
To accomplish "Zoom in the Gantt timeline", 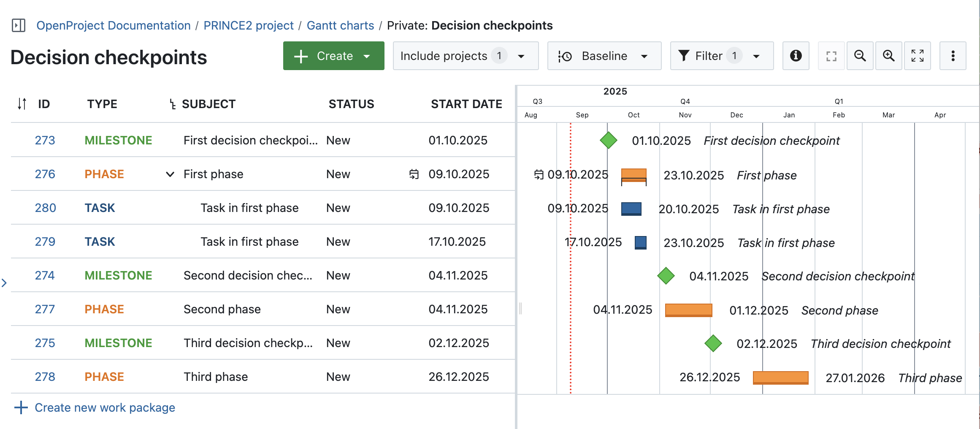I will (x=888, y=56).
